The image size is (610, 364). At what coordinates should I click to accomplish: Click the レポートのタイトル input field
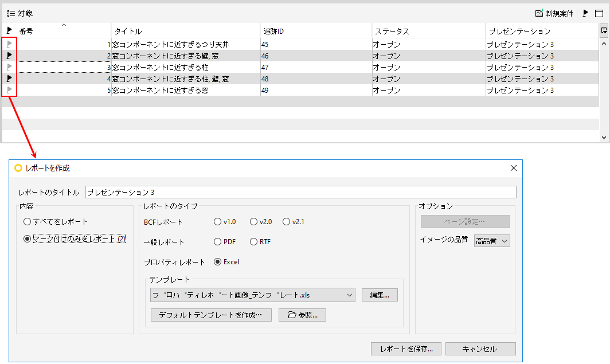[x=301, y=192]
